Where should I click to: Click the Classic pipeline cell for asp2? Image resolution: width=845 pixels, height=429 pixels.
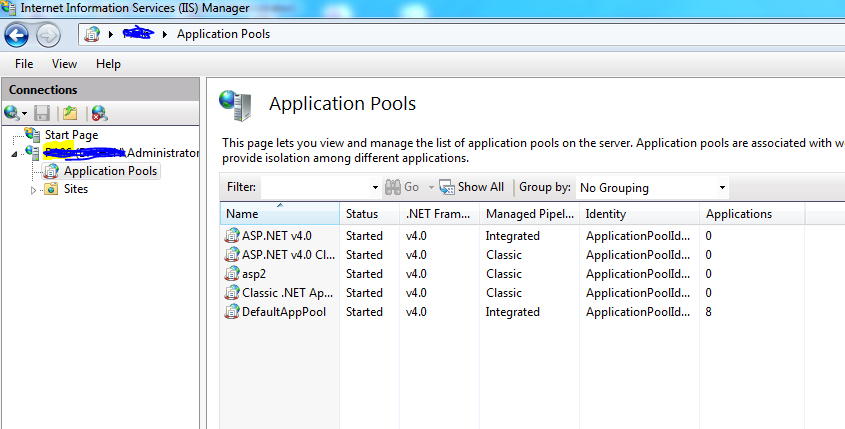coord(504,274)
